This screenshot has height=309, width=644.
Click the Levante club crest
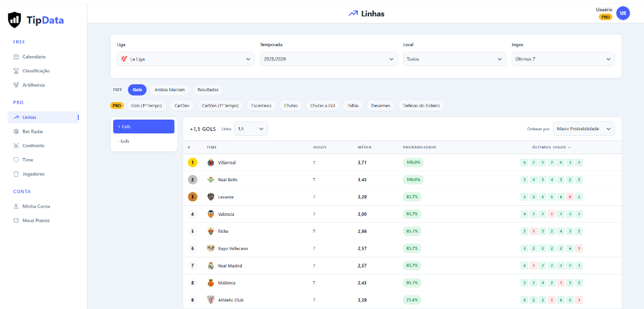click(x=211, y=197)
